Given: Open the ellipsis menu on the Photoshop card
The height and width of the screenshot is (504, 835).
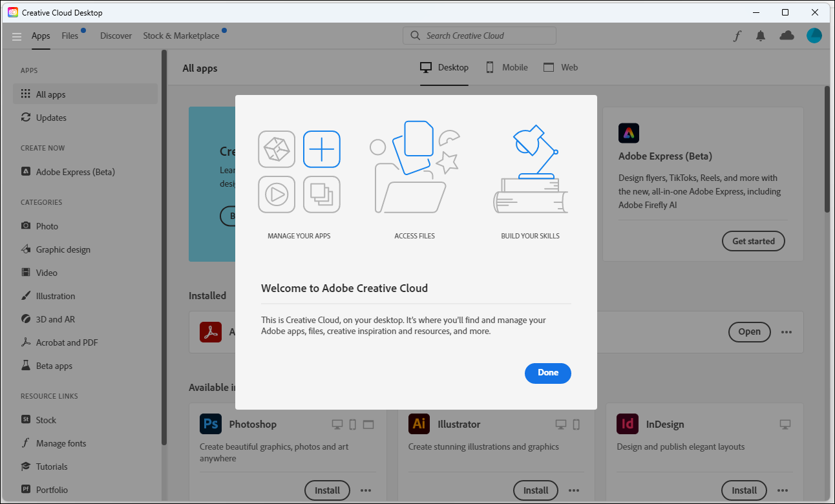Looking at the screenshot, I should click(366, 490).
